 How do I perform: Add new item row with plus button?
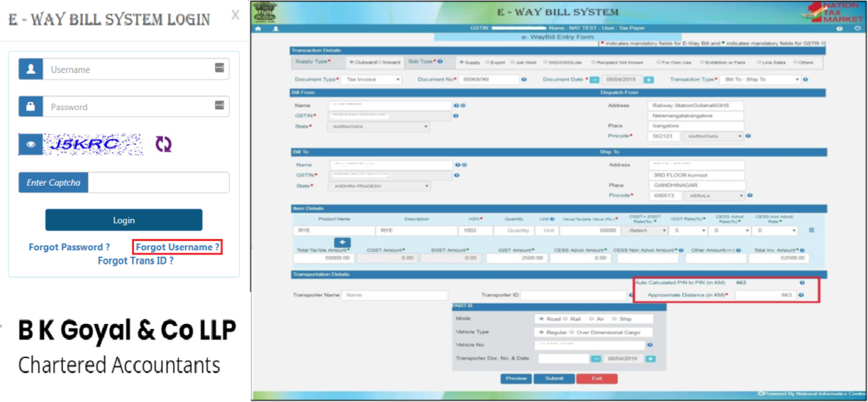coord(342,243)
